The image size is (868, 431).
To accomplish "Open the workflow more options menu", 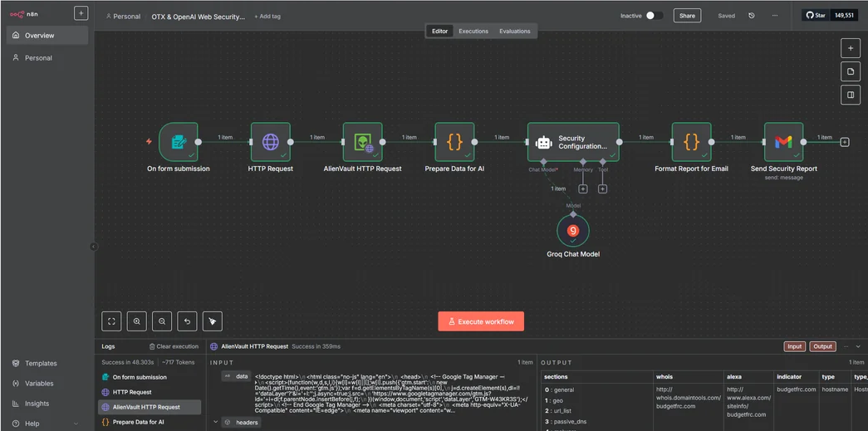I will click(x=774, y=16).
